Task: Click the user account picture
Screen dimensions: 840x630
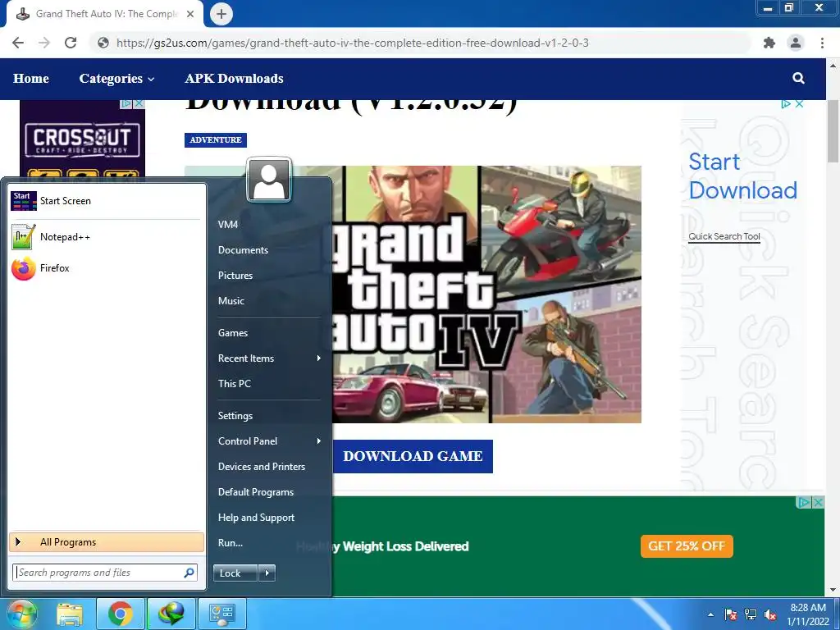Action: click(269, 180)
